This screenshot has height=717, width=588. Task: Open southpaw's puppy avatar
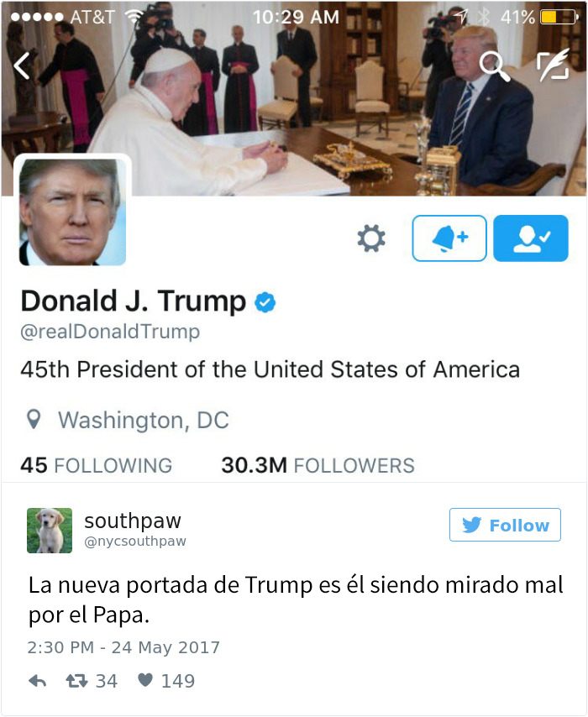click(x=50, y=531)
